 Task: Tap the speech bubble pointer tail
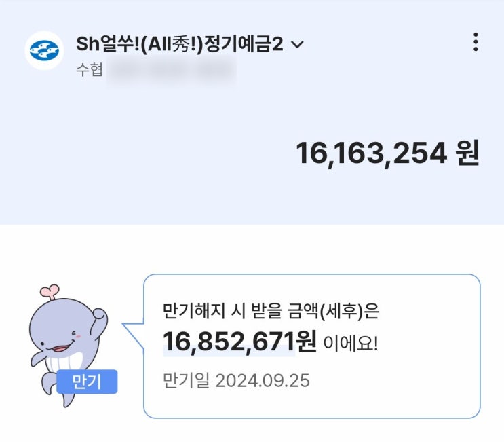pos(133,335)
